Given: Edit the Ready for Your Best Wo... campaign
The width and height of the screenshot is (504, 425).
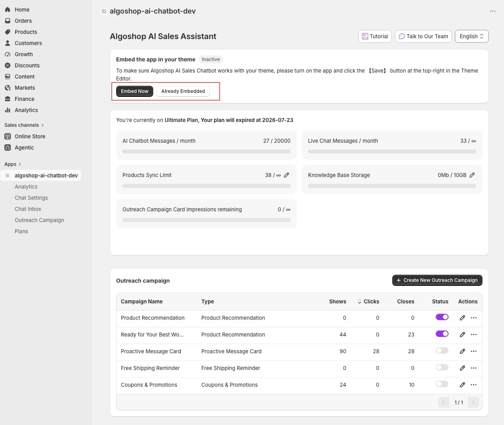Looking at the screenshot, I should [x=462, y=334].
